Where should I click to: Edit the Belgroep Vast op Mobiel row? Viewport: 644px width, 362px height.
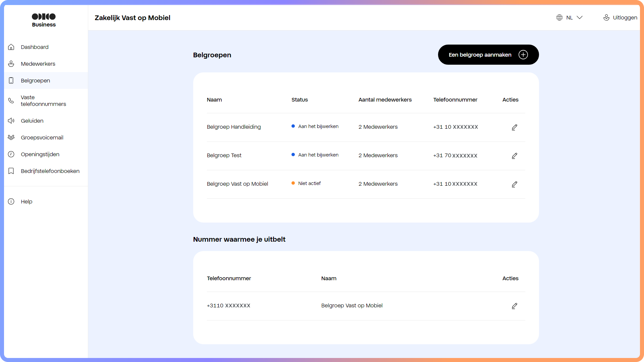tap(514, 184)
